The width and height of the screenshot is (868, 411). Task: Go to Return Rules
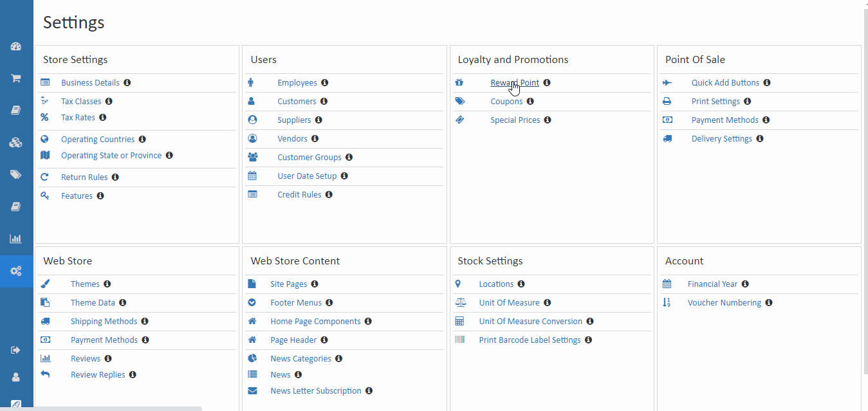(x=84, y=178)
